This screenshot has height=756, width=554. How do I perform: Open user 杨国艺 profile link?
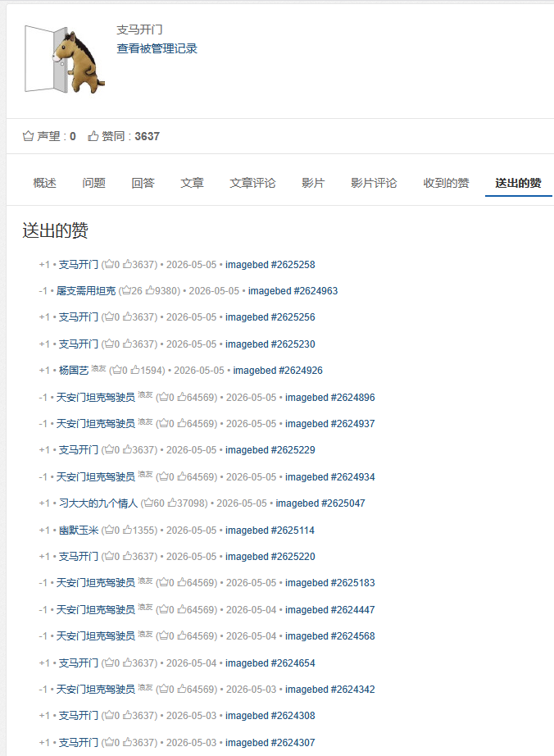[74, 371]
